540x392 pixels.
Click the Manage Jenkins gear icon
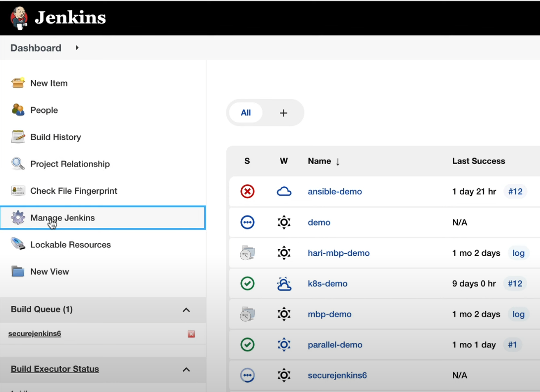tap(18, 218)
